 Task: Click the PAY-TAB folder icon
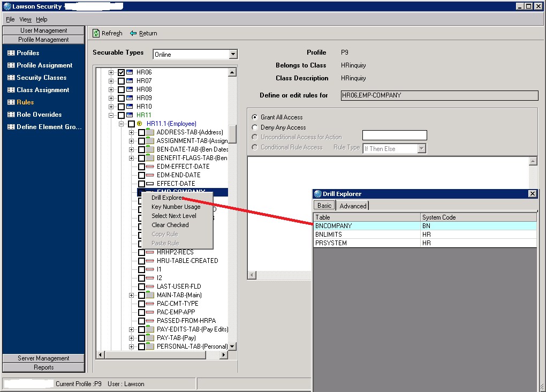click(x=150, y=337)
